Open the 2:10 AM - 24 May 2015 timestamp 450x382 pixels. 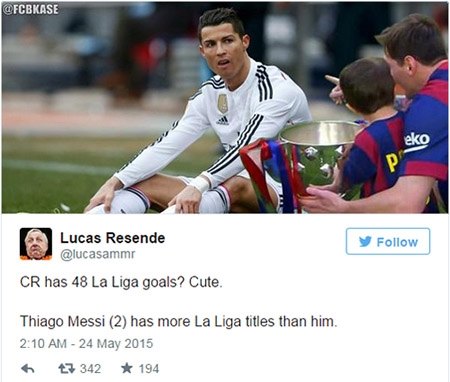coord(86,343)
